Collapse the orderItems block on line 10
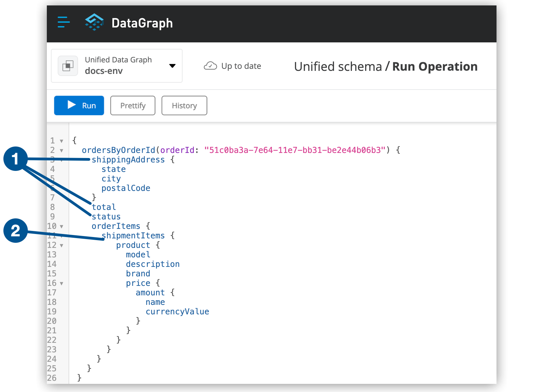The width and height of the screenshot is (543, 392). (61, 226)
